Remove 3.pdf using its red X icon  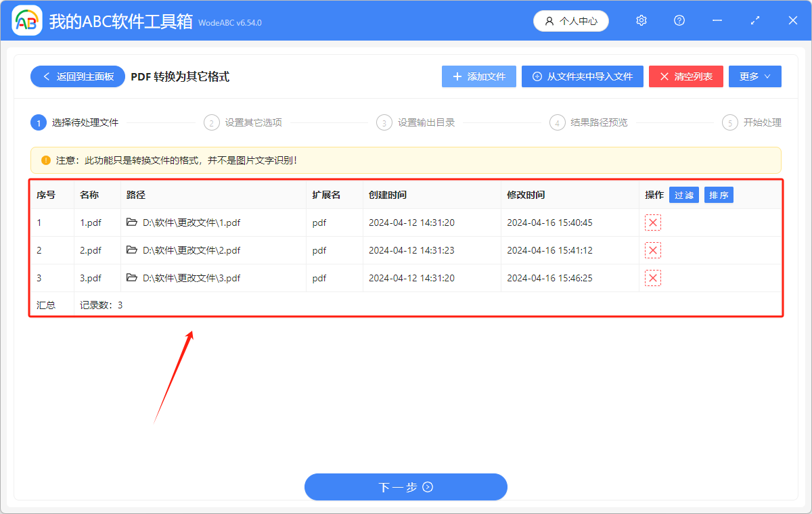click(652, 277)
